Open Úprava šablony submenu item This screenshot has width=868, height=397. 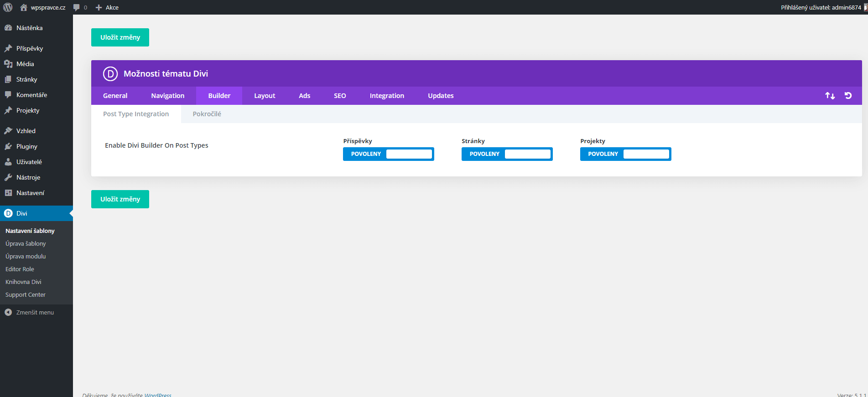coord(26,244)
